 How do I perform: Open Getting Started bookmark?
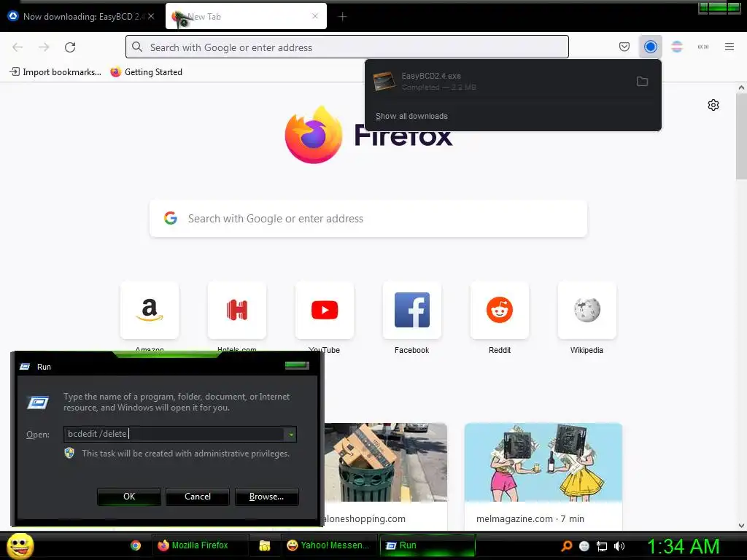(146, 72)
